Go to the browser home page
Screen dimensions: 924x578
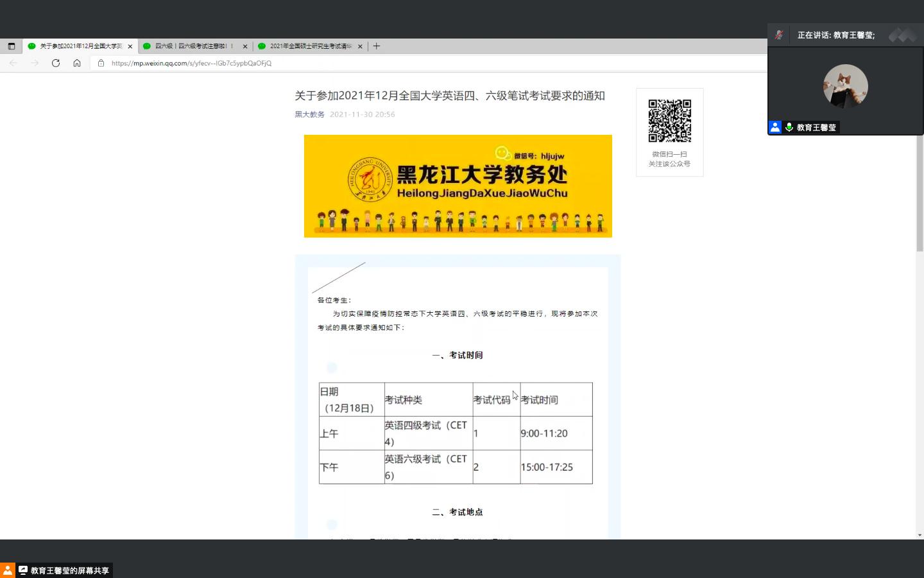pyautogui.click(x=77, y=63)
